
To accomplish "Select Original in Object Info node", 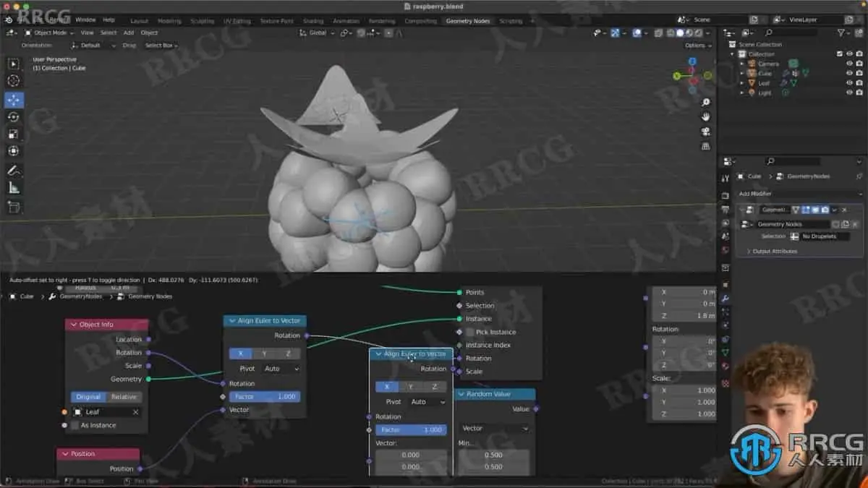I will coord(88,397).
